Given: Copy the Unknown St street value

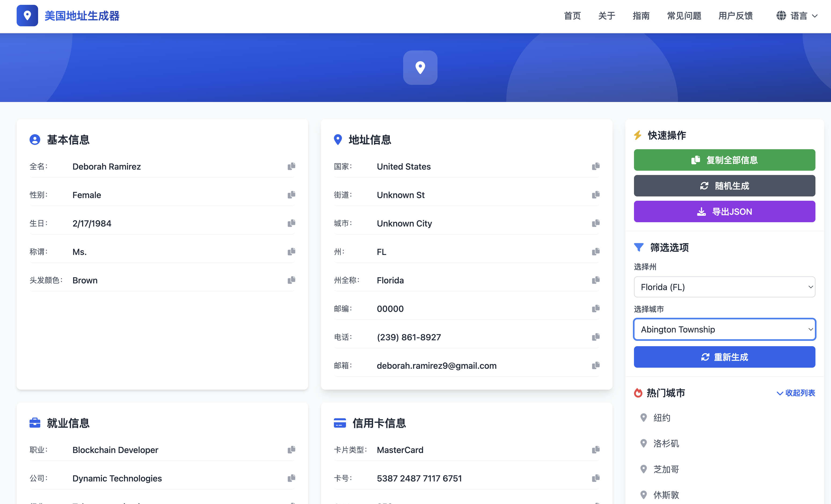Looking at the screenshot, I should tap(596, 195).
